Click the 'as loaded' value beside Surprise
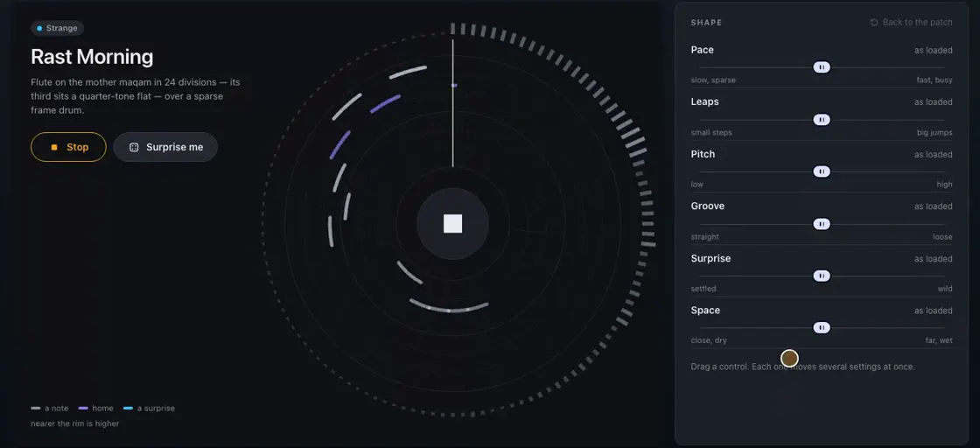980x448 pixels. 934,259
